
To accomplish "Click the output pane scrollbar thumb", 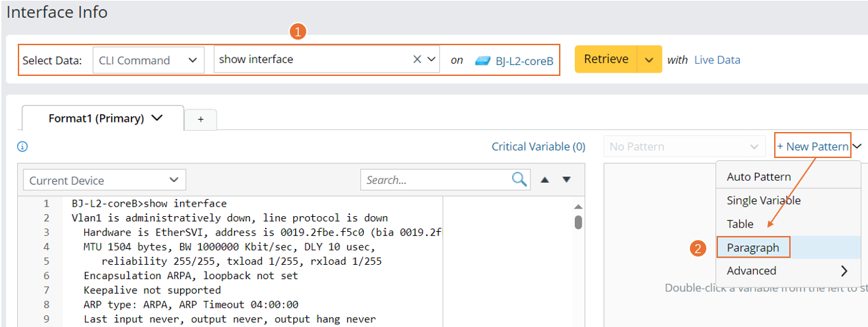I will 578,222.
